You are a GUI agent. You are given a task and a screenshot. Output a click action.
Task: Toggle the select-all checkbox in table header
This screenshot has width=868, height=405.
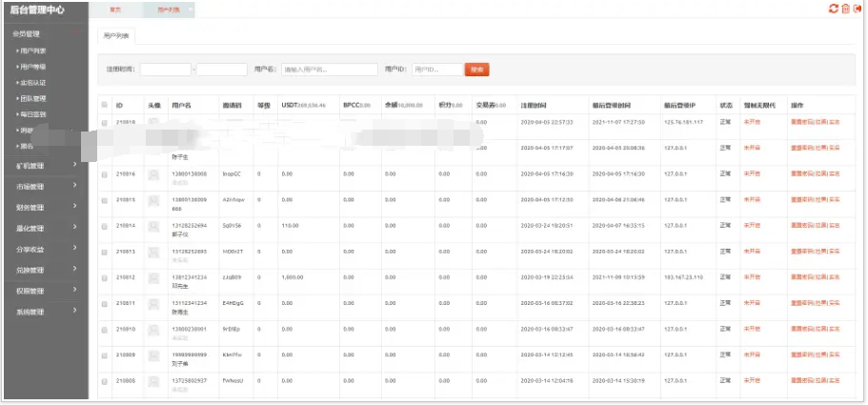pyautogui.click(x=105, y=105)
